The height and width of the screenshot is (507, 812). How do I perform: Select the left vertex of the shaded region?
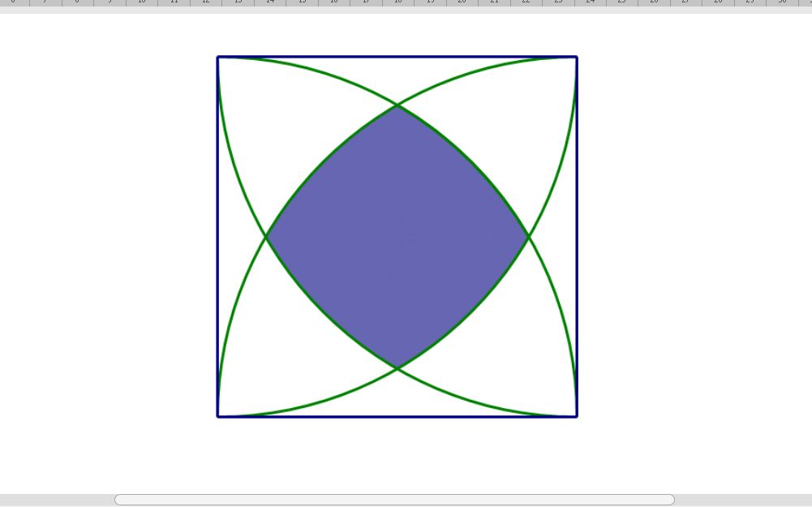pyautogui.click(x=266, y=237)
